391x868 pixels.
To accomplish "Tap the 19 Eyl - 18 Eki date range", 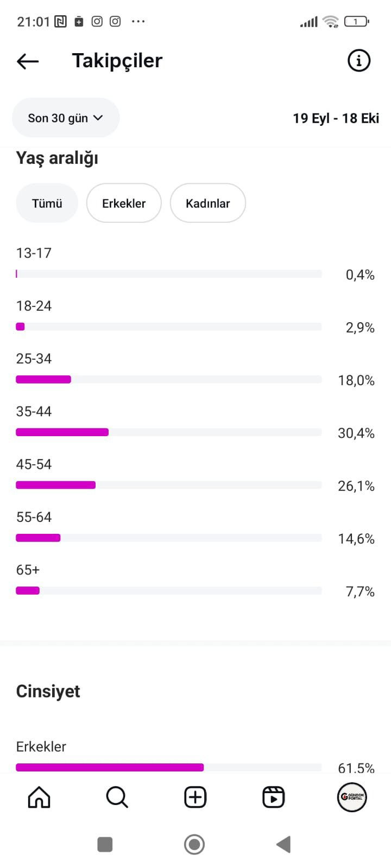I will 336,118.
